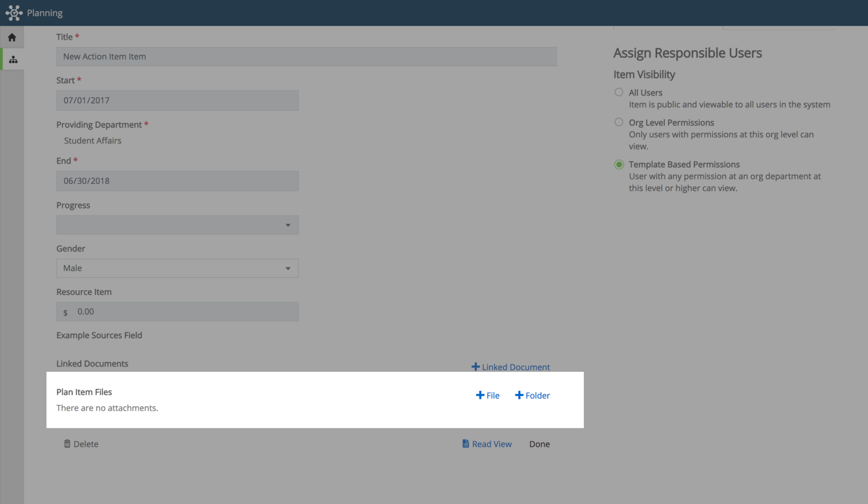
Task: Click the Delete button
Action: click(81, 444)
